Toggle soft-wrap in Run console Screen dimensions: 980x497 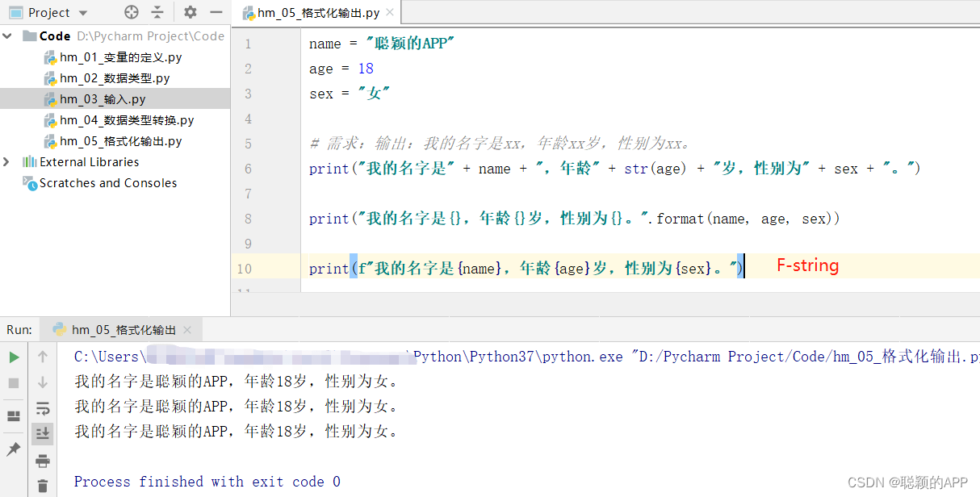(43, 408)
